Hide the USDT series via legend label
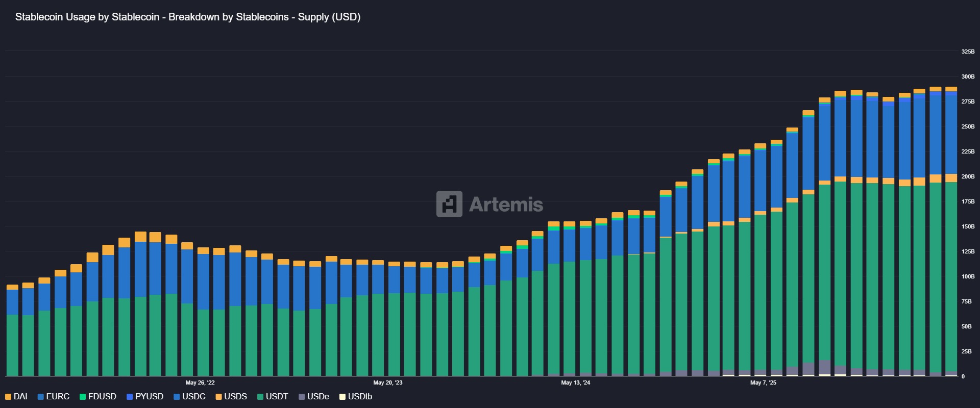The height and width of the screenshot is (408, 980). click(x=277, y=397)
